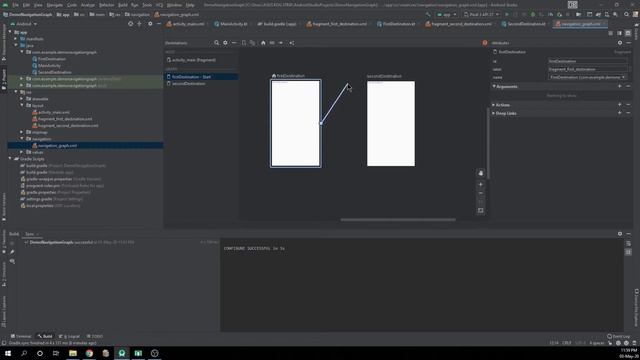Open Attributes panel gear settings
This screenshot has width=640, height=360.
[620, 43]
